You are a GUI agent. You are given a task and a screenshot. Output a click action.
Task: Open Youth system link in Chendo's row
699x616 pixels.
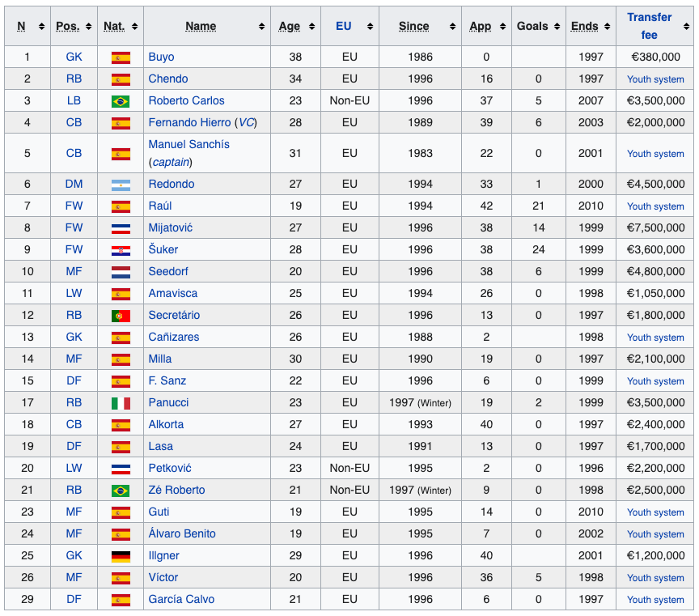pyautogui.click(x=655, y=79)
